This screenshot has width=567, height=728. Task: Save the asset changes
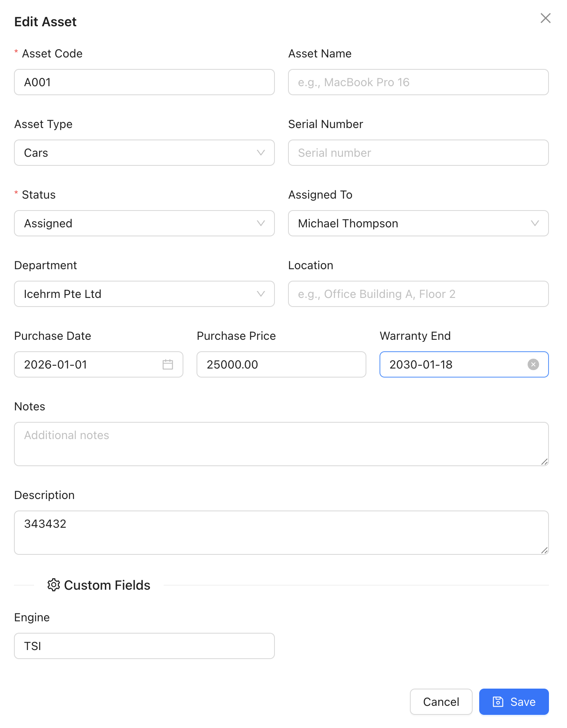pos(514,702)
